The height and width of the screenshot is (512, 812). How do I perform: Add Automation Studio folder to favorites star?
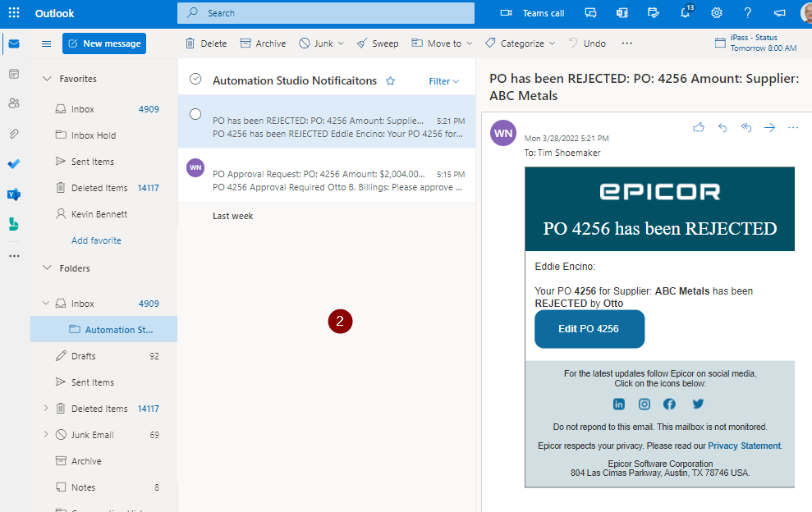(391, 80)
